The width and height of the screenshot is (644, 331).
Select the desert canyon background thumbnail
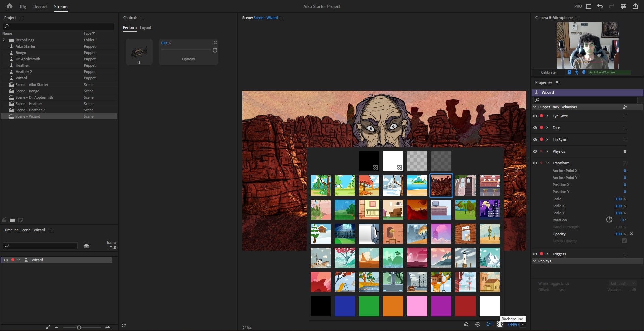[441, 185]
